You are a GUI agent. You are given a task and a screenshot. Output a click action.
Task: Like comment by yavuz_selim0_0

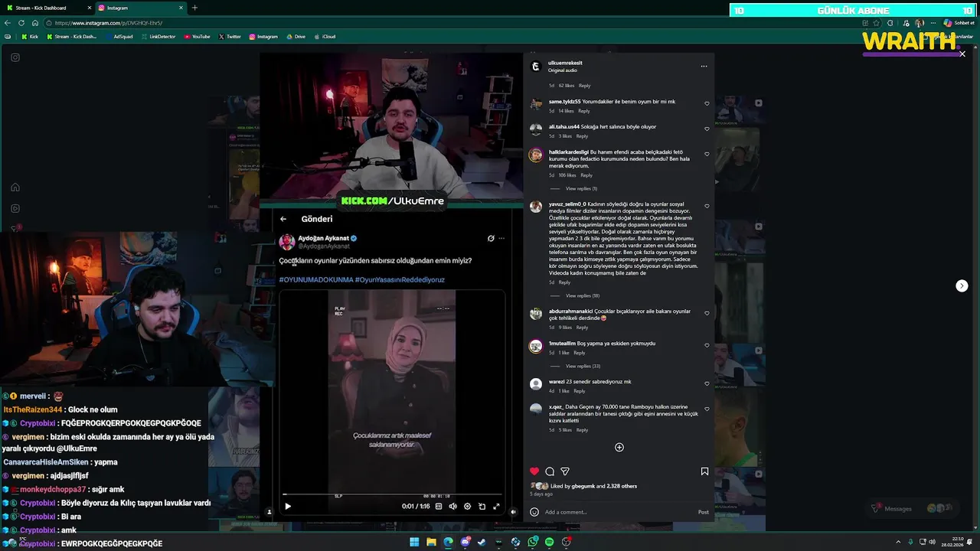(707, 206)
